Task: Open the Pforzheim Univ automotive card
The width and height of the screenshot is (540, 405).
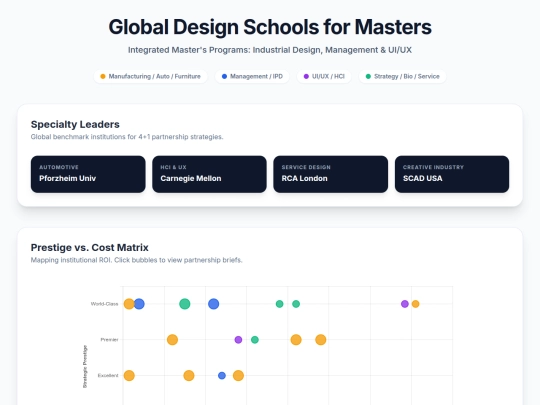Action: (x=88, y=174)
